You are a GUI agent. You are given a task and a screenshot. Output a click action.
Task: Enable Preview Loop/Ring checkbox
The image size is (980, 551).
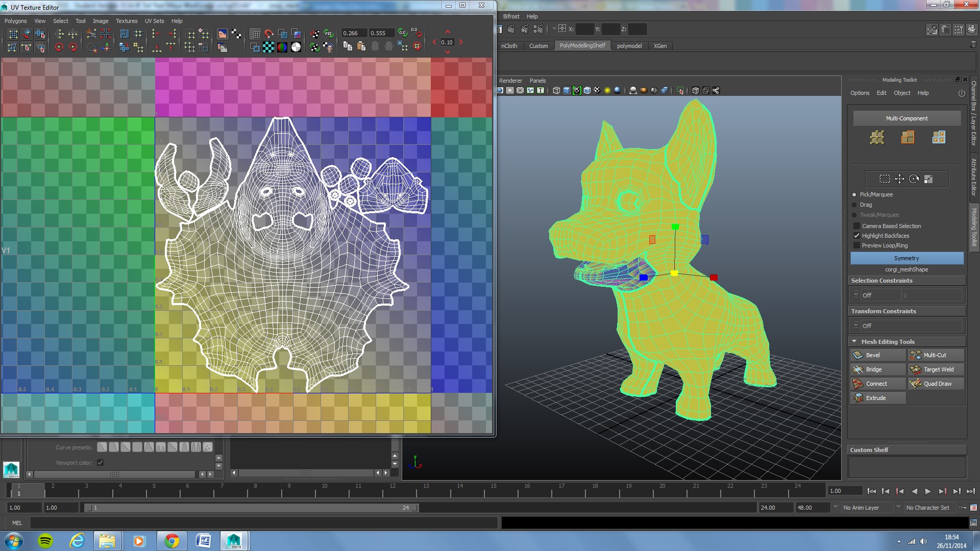tap(856, 245)
